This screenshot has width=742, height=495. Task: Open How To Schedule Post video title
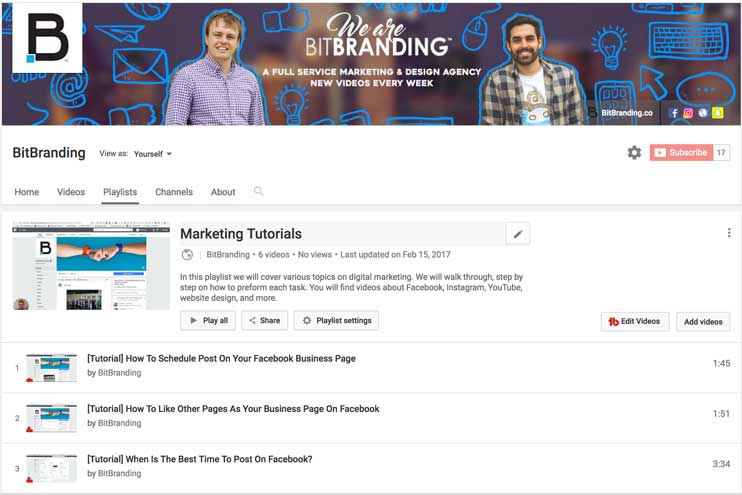click(x=221, y=359)
